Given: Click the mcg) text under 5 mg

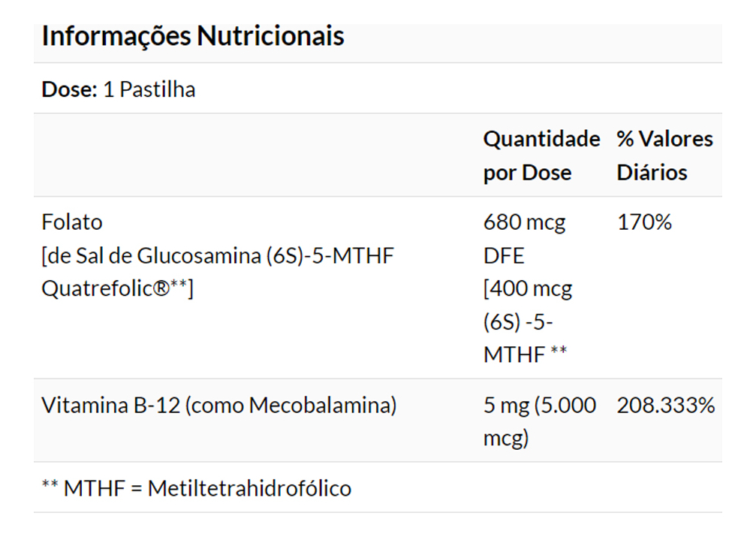Looking at the screenshot, I should (505, 439).
